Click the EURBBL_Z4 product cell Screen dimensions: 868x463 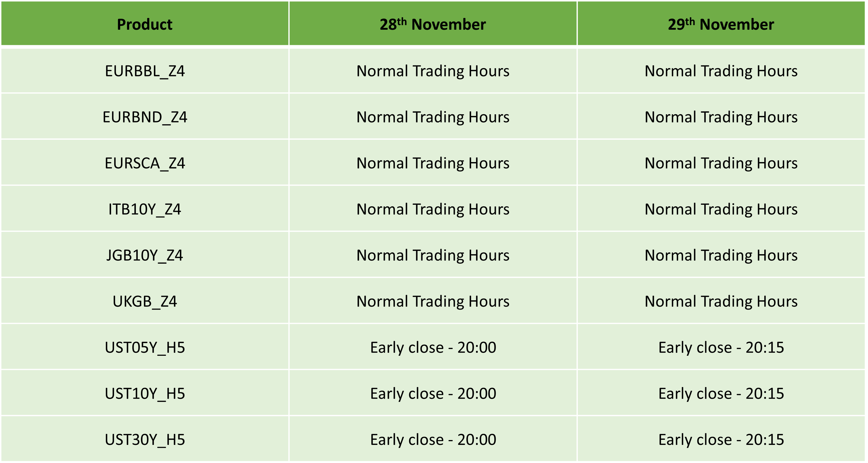click(x=145, y=71)
